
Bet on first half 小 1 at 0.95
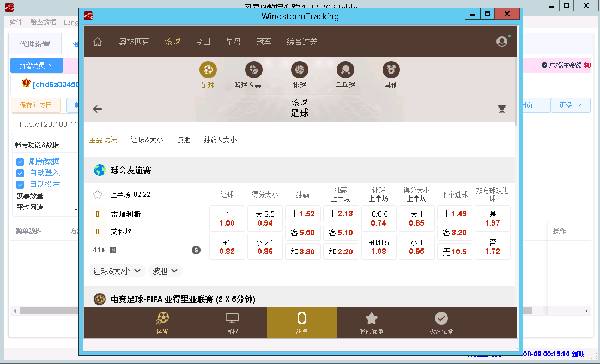click(416, 247)
